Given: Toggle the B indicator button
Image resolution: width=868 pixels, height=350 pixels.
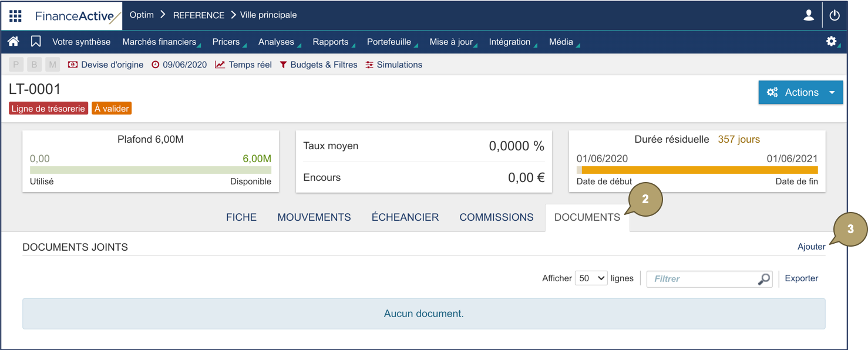Looking at the screenshot, I should pyautogui.click(x=34, y=64).
